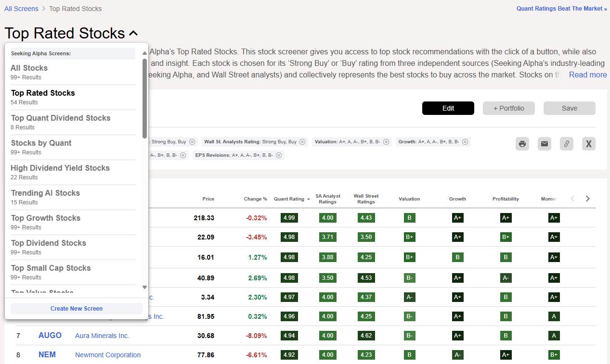Image resolution: width=610 pixels, height=364 pixels.
Task: Click the black Edit button
Action: (448, 108)
